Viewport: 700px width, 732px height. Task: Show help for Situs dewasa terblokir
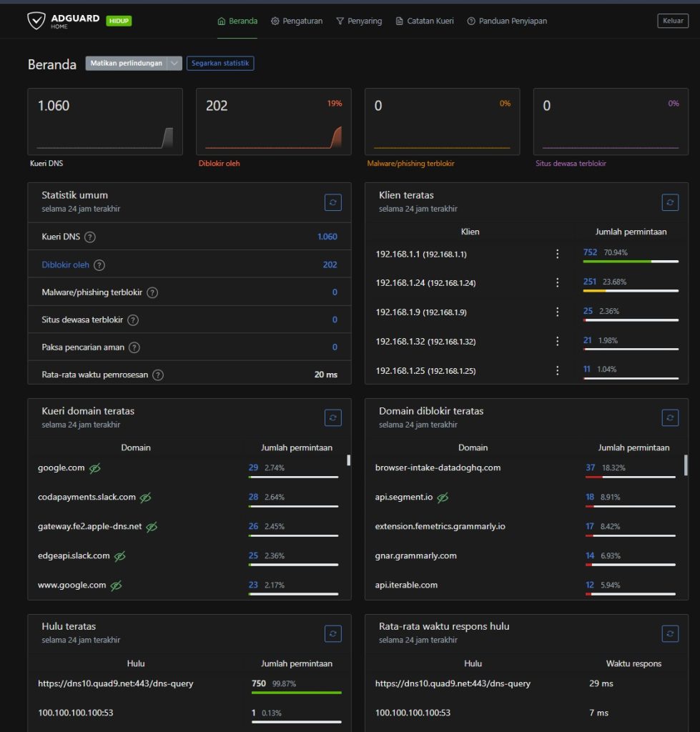[133, 320]
